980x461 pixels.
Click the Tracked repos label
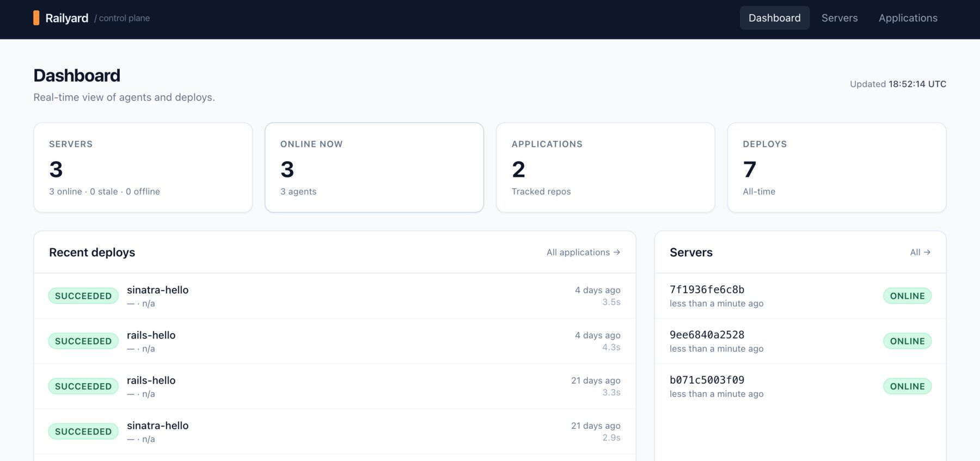click(541, 192)
